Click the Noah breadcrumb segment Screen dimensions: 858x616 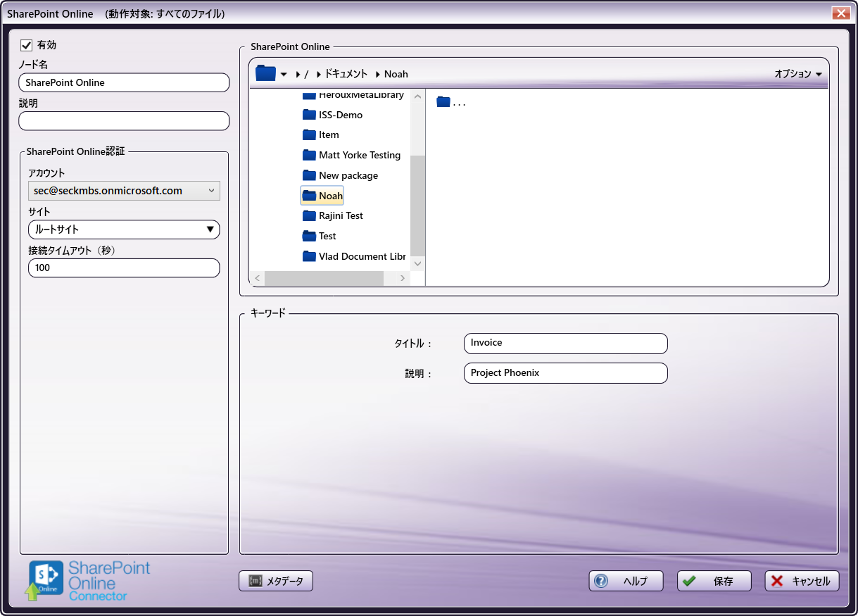click(x=396, y=74)
